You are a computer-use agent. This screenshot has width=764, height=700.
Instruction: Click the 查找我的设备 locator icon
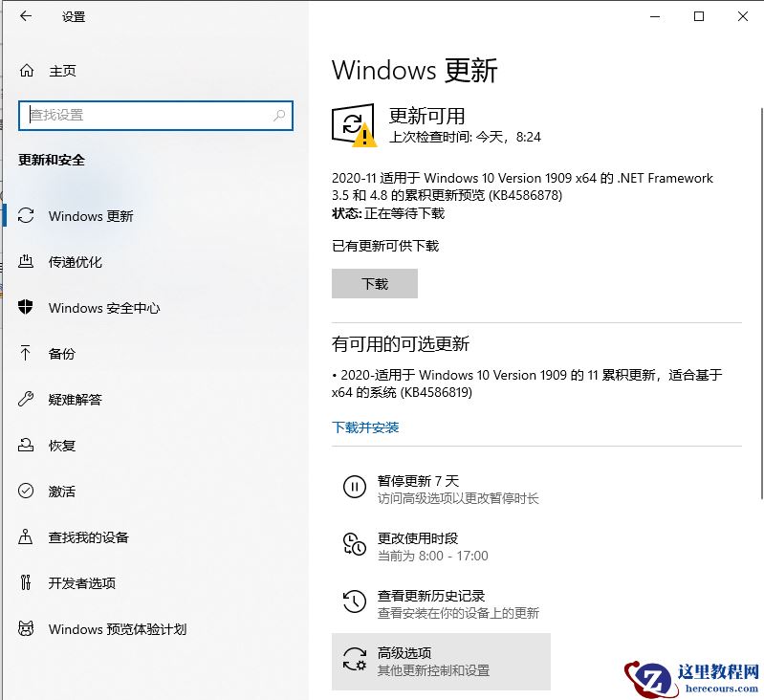click(25, 536)
